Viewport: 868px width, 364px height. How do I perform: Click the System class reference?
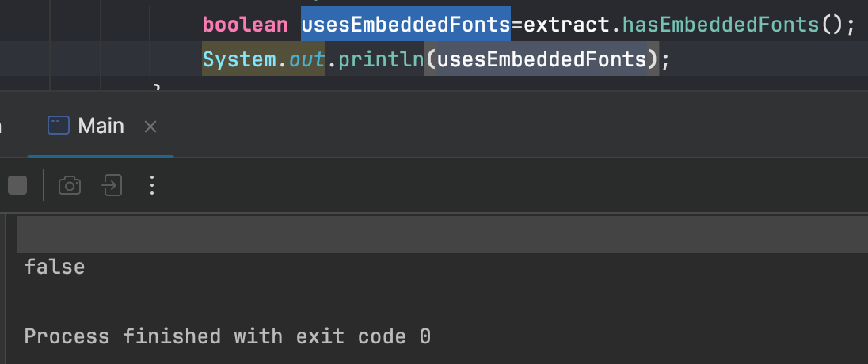coord(238,60)
